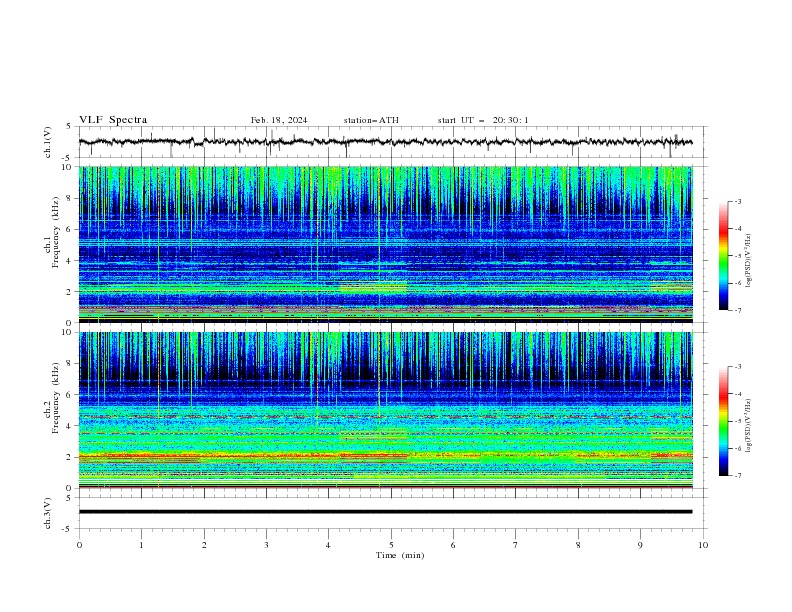Click time-axis tick label "5"

point(391,545)
